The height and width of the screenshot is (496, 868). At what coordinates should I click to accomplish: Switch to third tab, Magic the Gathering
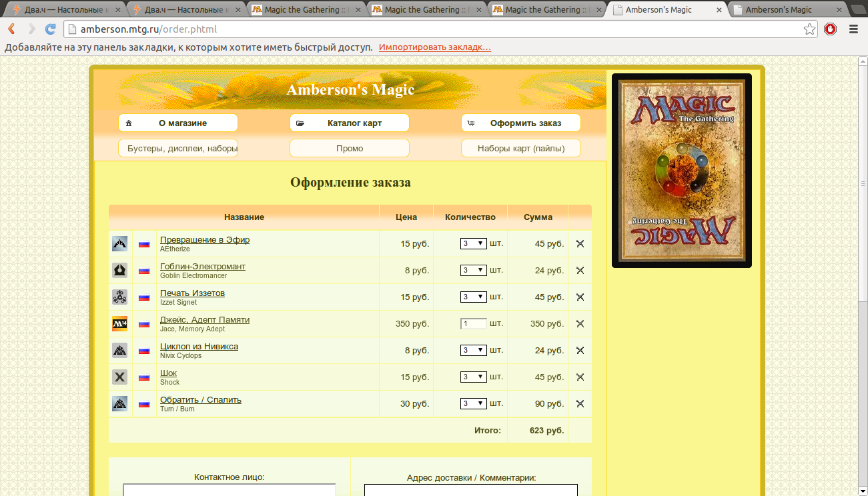(x=304, y=10)
